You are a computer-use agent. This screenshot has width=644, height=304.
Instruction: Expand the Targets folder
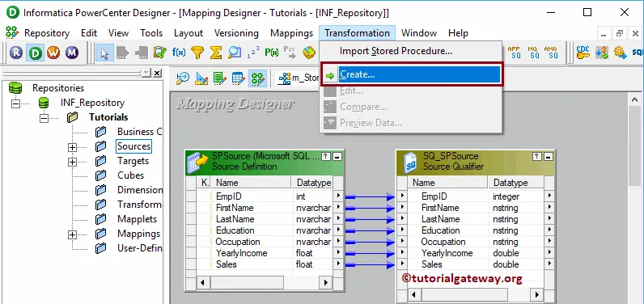[x=72, y=162]
